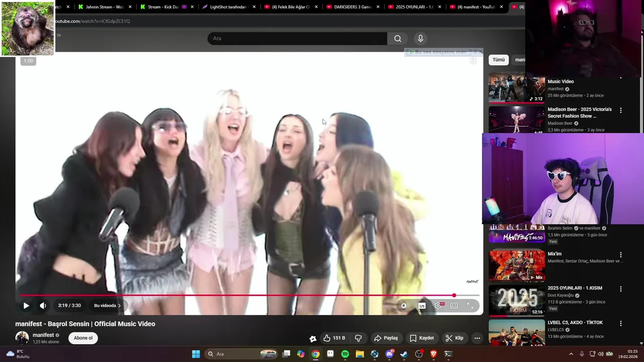Open the Mix'im playlist thumbnail
Image resolution: width=644 pixels, height=362 pixels.
pyautogui.click(x=517, y=265)
